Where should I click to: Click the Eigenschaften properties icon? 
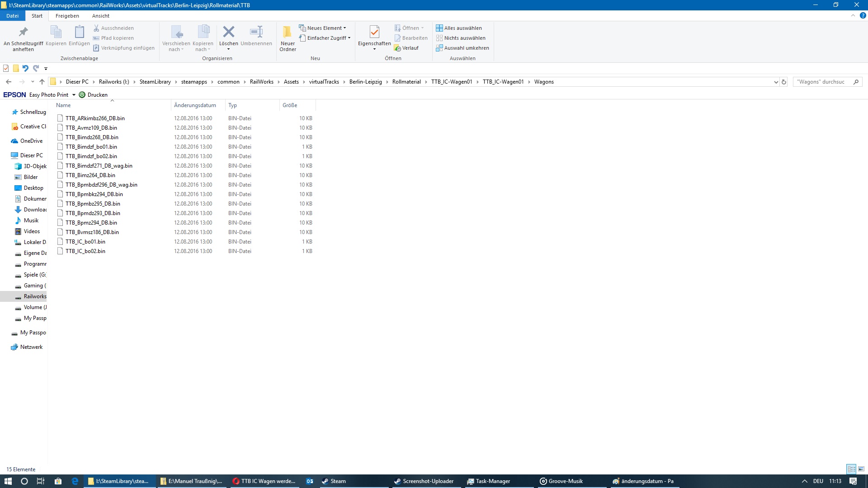(374, 32)
